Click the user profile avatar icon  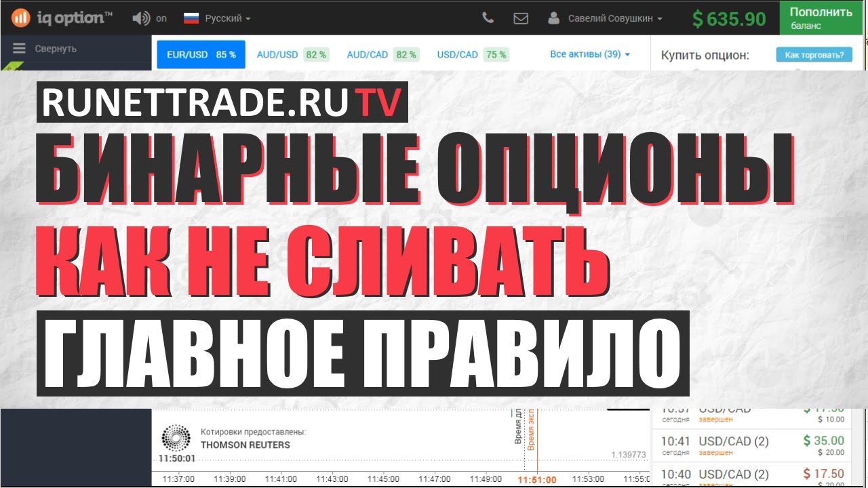(x=554, y=19)
